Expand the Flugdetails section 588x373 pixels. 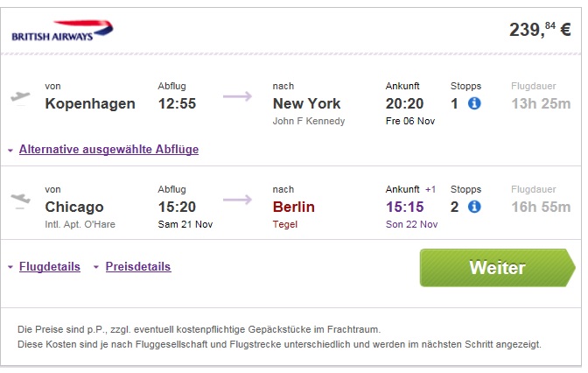point(50,266)
